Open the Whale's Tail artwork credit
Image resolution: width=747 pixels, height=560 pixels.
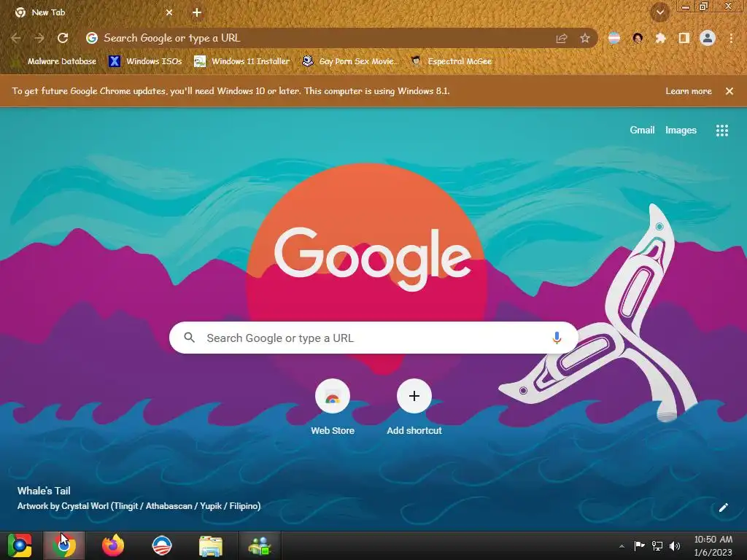(139, 506)
